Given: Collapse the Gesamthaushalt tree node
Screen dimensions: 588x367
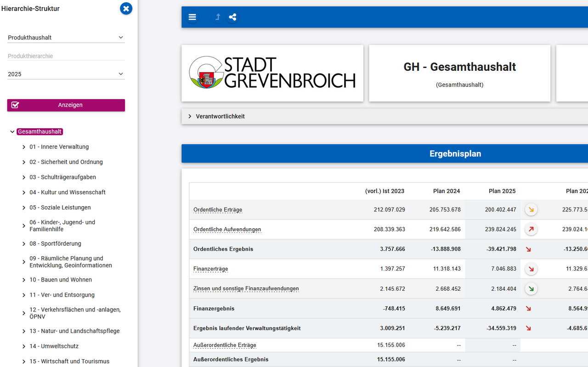Looking at the screenshot, I should click(12, 132).
